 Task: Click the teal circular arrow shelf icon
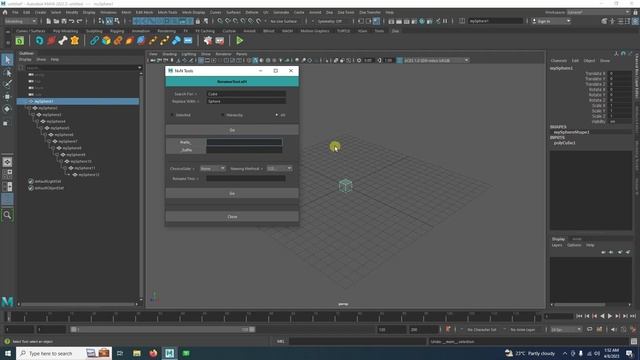(39, 40)
